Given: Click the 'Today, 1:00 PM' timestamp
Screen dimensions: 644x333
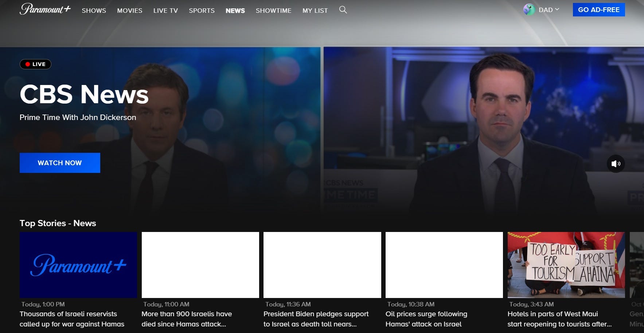Looking at the screenshot, I should click(43, 304).
